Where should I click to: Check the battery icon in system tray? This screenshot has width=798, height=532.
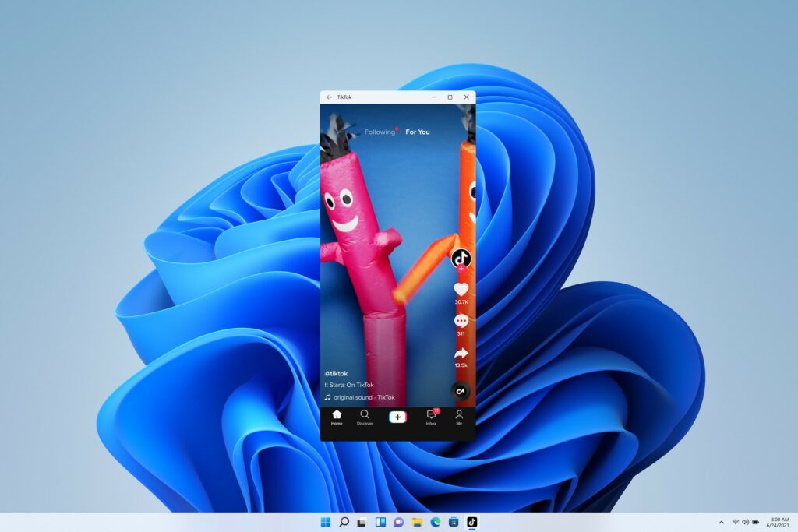756,523
